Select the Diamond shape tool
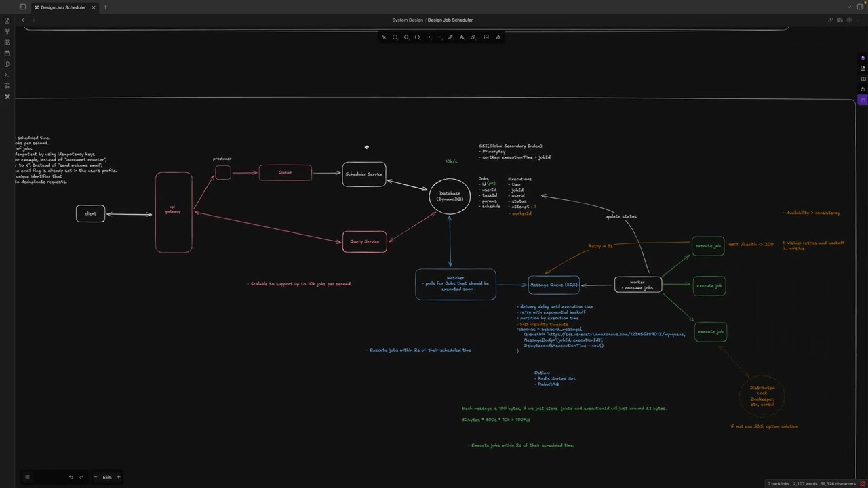The width and height of the screenshot is (868, 488). (406, 37)
